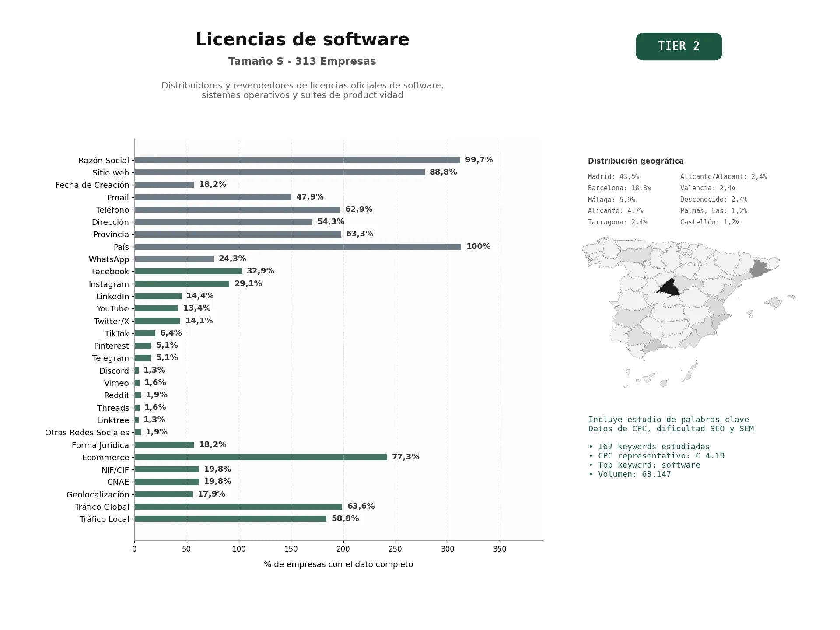Click the 58,8% value label

[345, 518]
